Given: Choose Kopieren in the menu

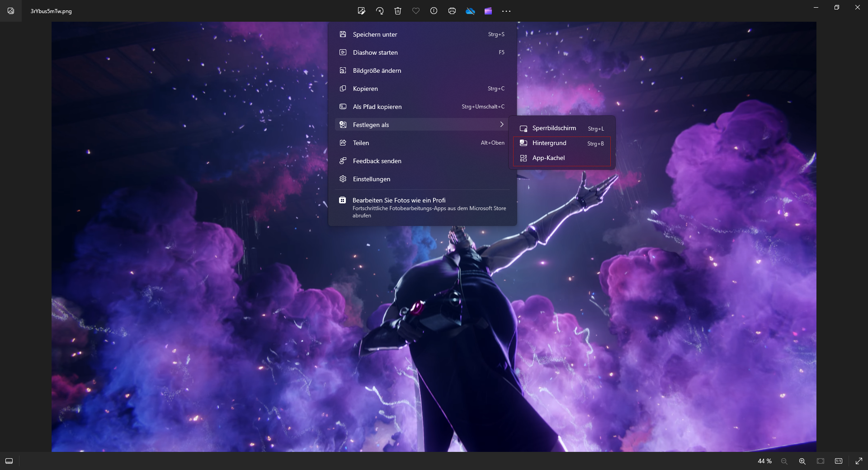Looking at the screenshot, I should (422, 89).
